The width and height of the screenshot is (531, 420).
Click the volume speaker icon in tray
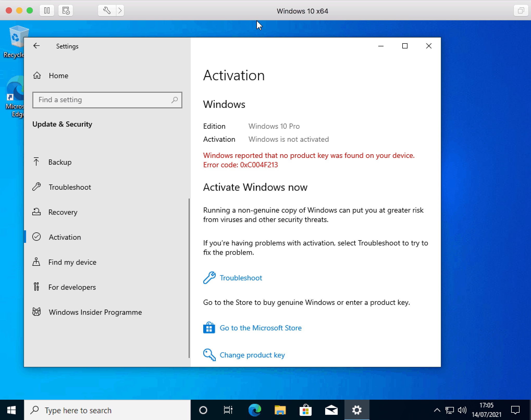[462, 410]
